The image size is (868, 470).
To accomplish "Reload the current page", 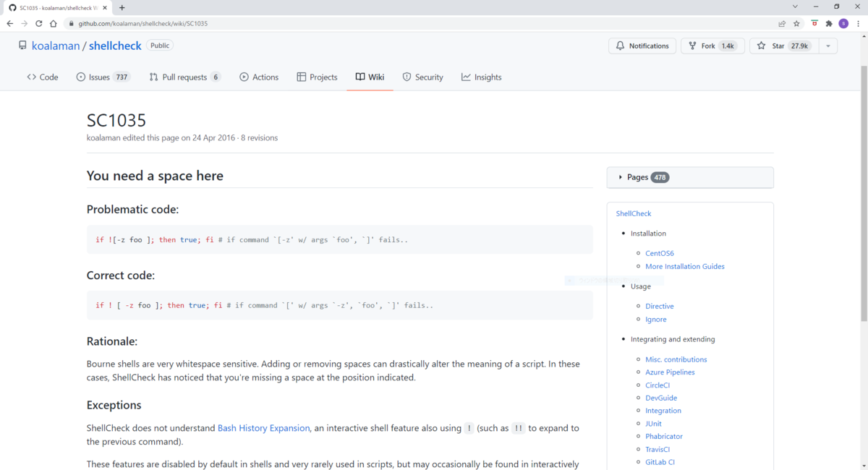I will (x=38, y=23).
